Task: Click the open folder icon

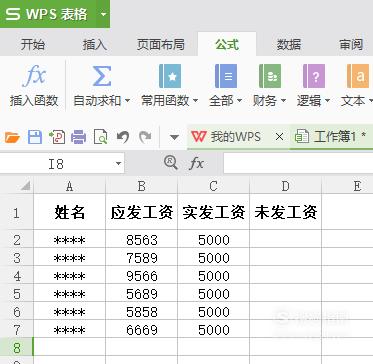Action: click(x=12, y=137)
